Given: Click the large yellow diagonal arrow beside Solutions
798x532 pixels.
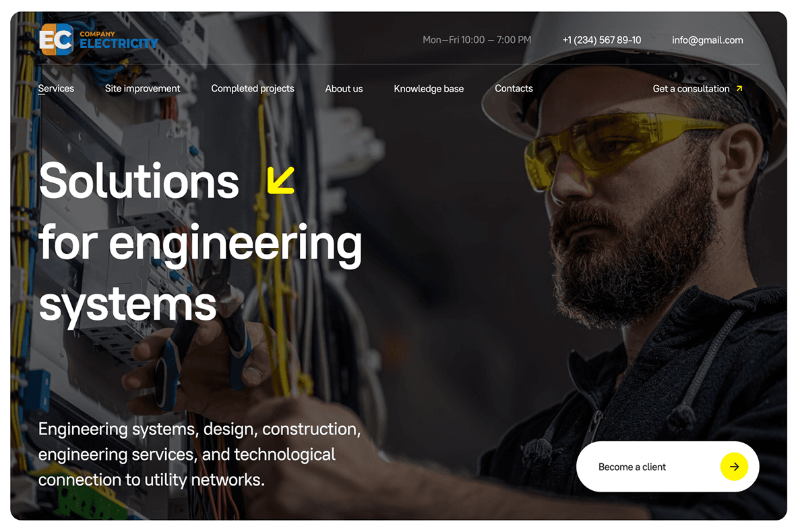Looking at the screenshot, I should point(281,180).
